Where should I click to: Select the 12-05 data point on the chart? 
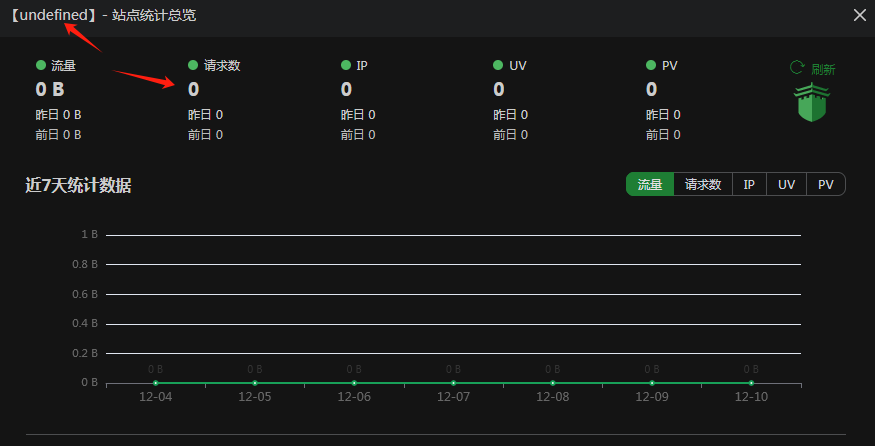(x=255, y=383)
